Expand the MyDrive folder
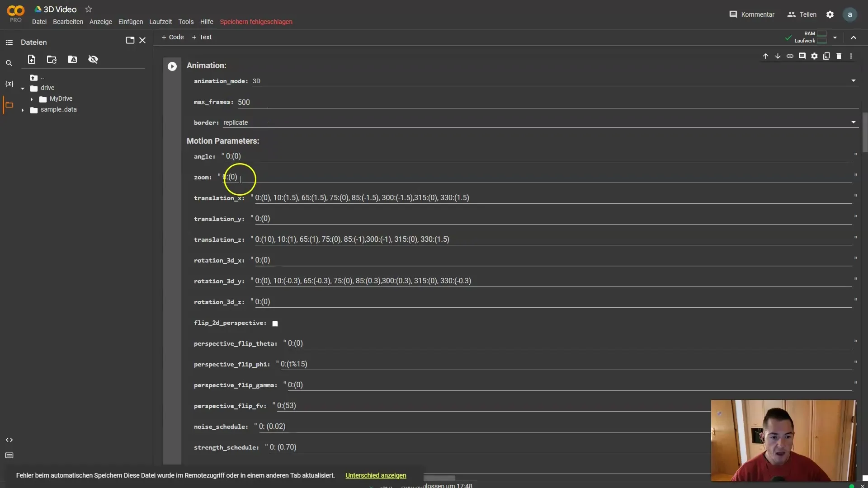868x488 pixels. click(x=32, y=99)
